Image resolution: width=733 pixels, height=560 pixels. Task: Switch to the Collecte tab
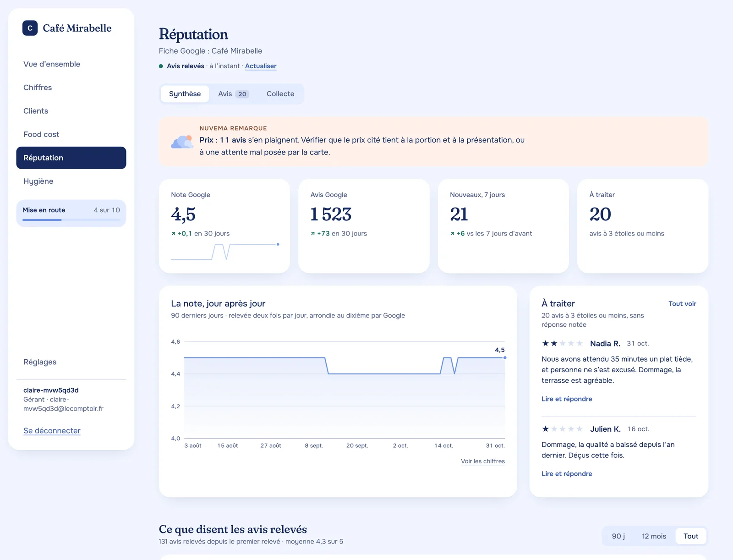coord(280,94)
